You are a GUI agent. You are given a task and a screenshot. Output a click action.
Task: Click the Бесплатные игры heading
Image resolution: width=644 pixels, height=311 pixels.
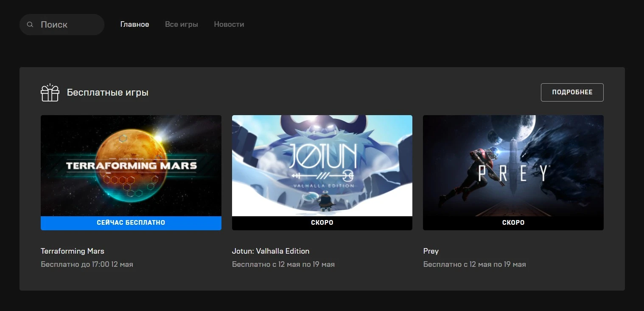(x=108, y=93)
